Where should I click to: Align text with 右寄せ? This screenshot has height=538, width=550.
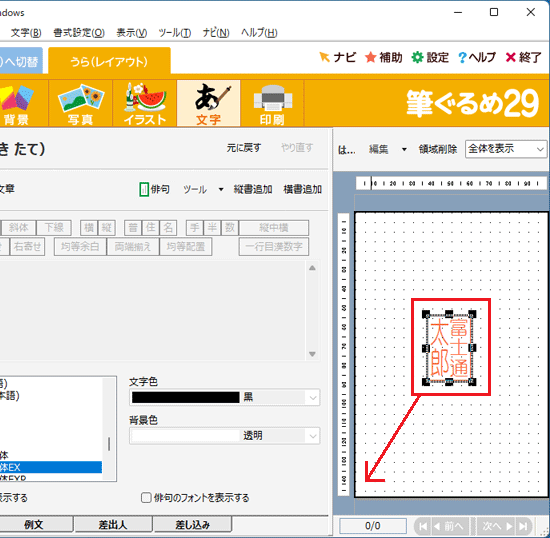(x=28, y=247)
